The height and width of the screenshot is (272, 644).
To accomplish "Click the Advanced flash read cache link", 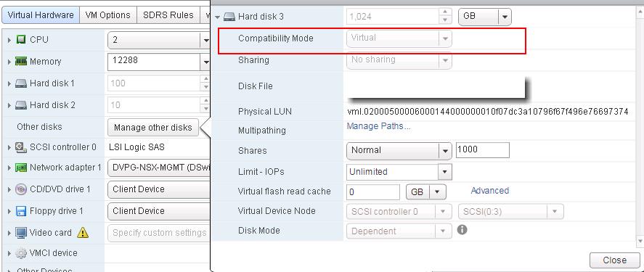I will (x=489, y=190).
